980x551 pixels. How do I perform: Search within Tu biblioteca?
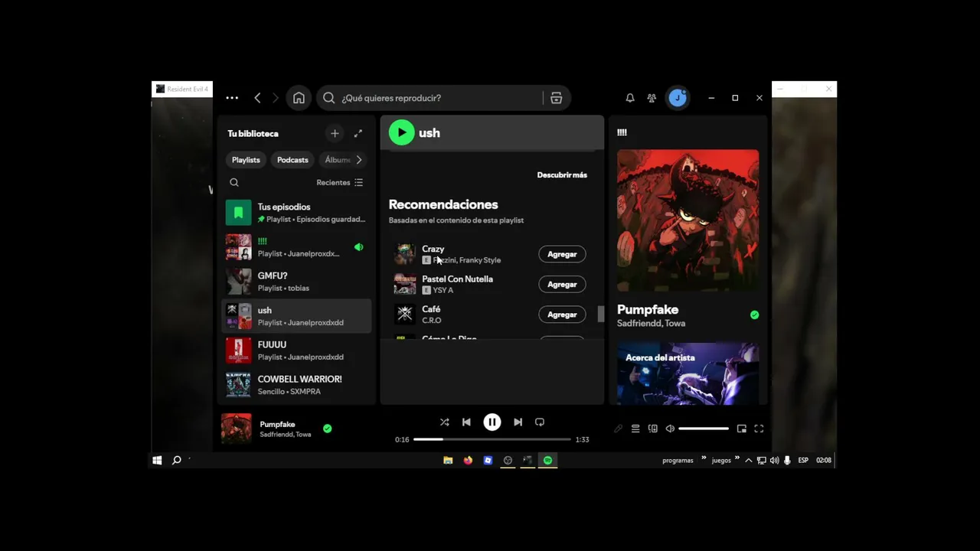(x=234, y=182)
